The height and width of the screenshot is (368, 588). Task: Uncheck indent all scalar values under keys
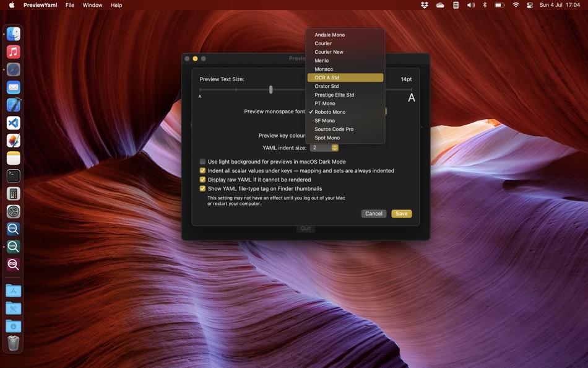pos(202,170)
